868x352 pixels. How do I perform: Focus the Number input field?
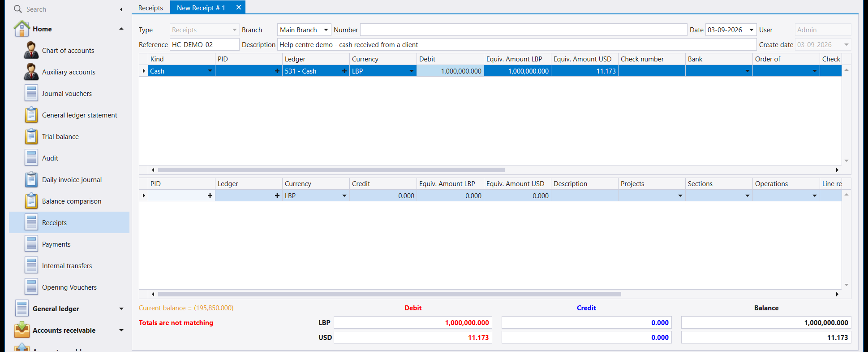[x=523, y=30]
